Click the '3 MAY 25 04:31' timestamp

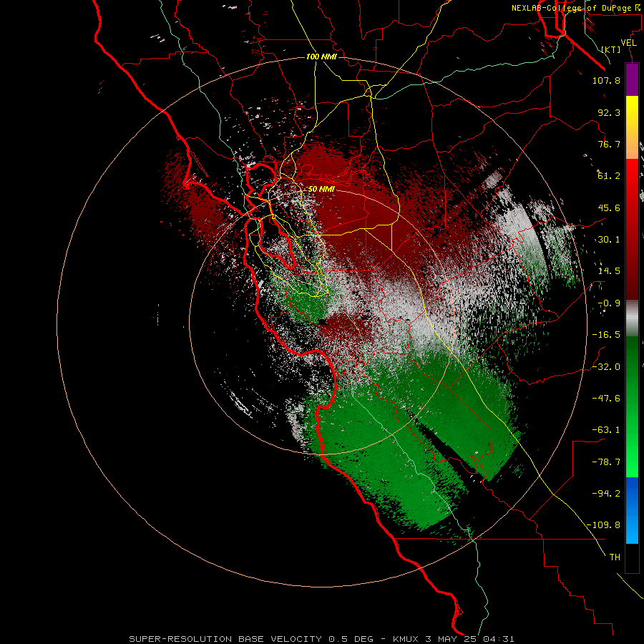(x=469, y=639)
